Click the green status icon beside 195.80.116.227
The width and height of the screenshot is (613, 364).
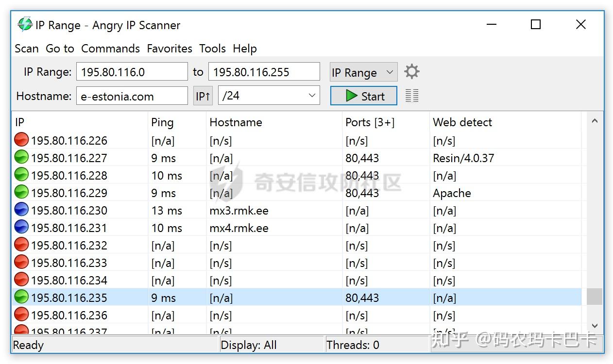coord(21,158)
